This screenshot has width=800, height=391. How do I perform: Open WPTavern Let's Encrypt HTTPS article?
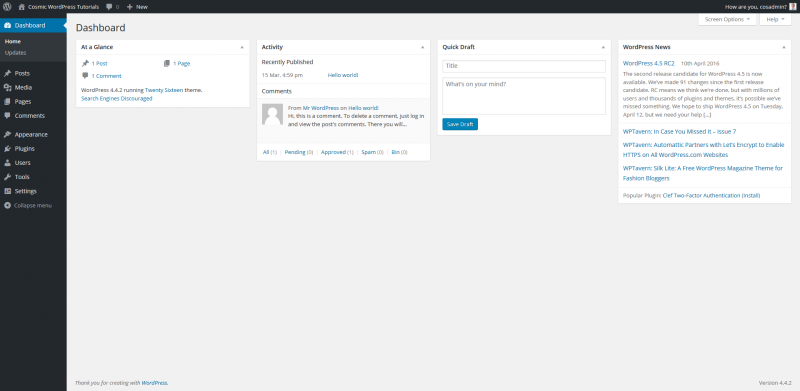704,150
